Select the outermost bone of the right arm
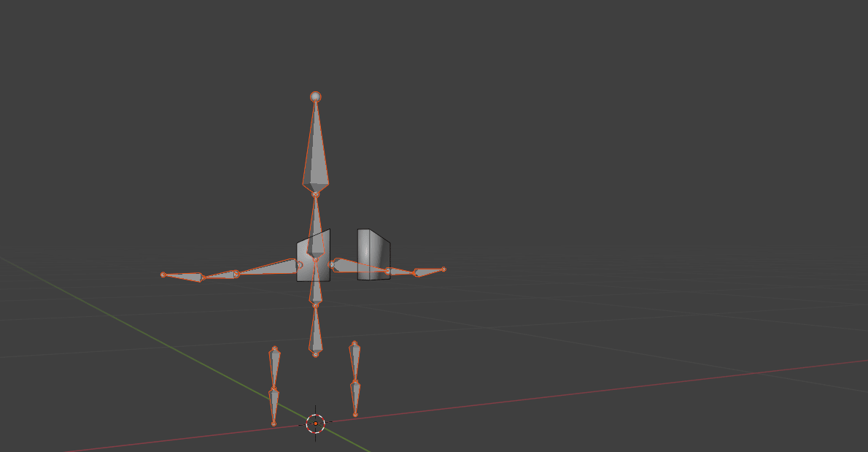Viewport: 868px width, 452px height. click(x=428, y=272)
